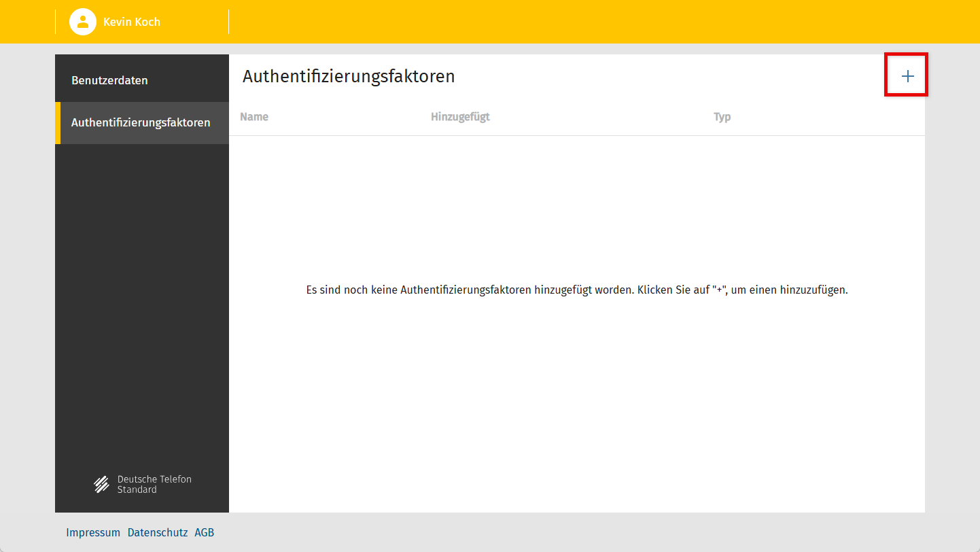Open the Datenschutz link
Viewport: 980px width, 552px height.
click(x=158, y=532)
